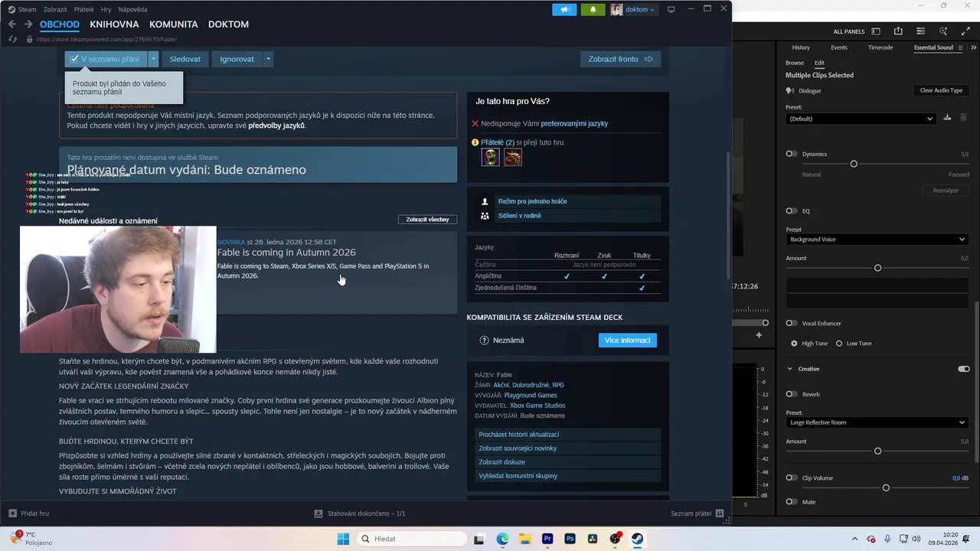This screenshot has height=551, width=980.
Task: Toggle Mute in Essential Sound
Action: point(792,502)
